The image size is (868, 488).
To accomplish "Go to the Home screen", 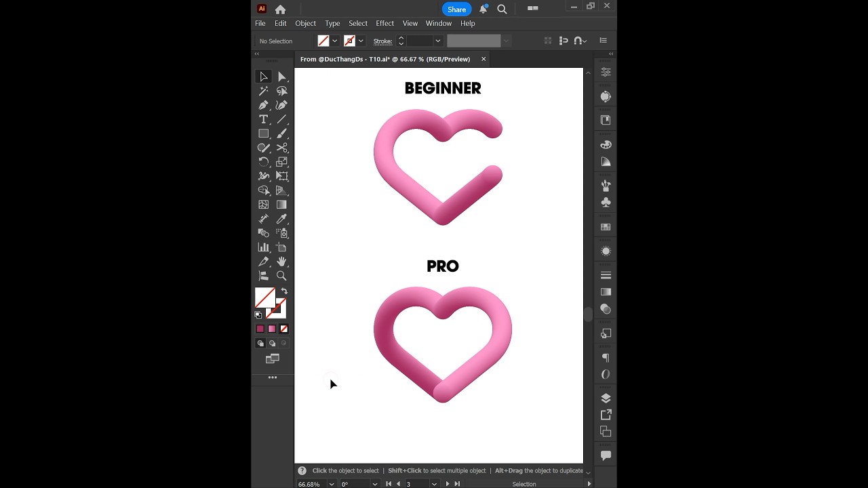I will (x=280, y=9).
